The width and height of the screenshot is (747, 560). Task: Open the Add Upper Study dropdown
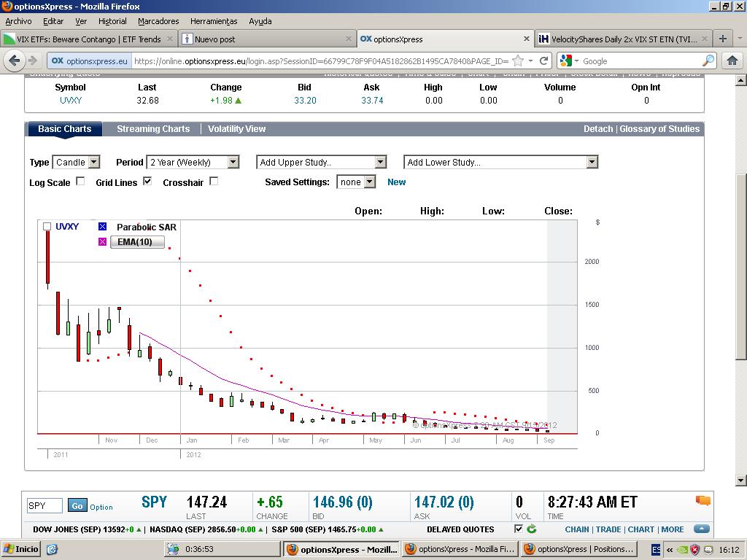coord(321,162)
